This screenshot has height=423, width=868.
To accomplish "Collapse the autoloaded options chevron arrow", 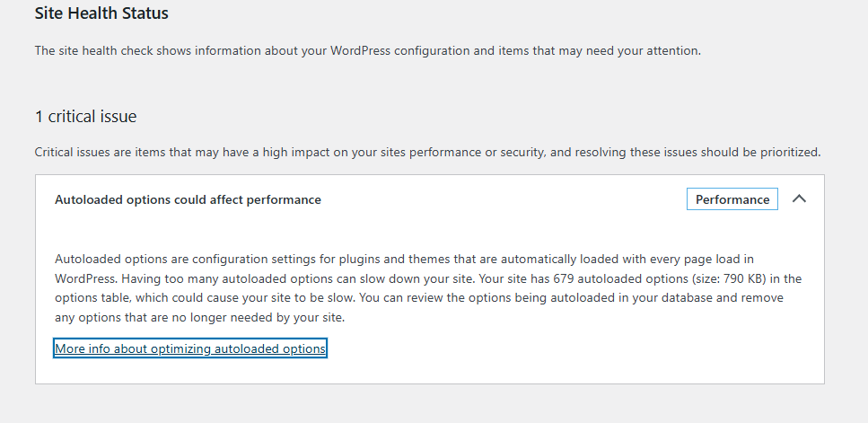I will click(x=799, y=199).
